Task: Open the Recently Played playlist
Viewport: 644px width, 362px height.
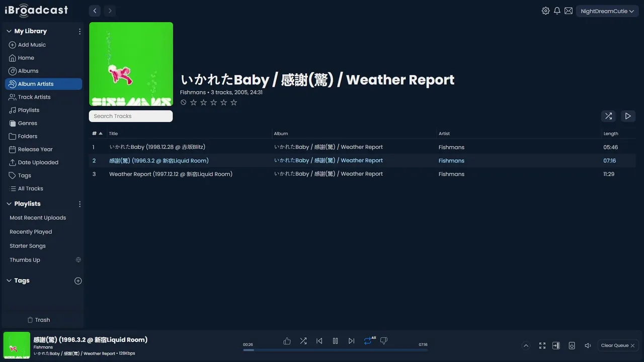Action: (x=31, y=232)
